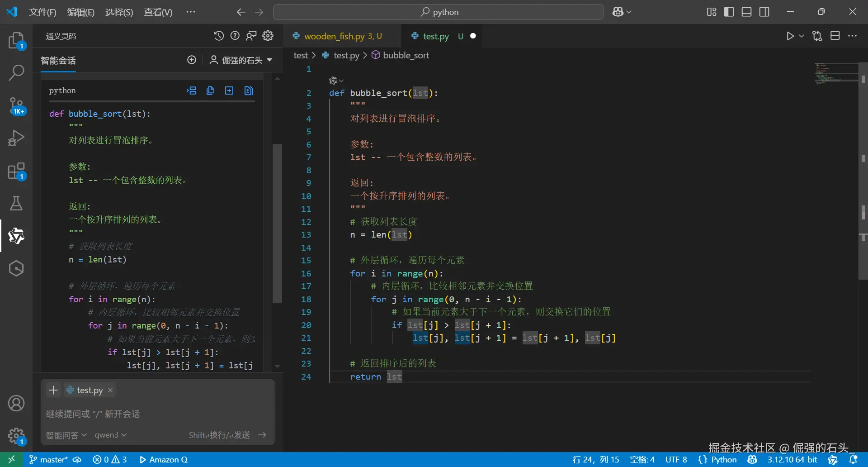
Task: Click the chat history icon in Tongyi panel
Action: tap(219, 36)
